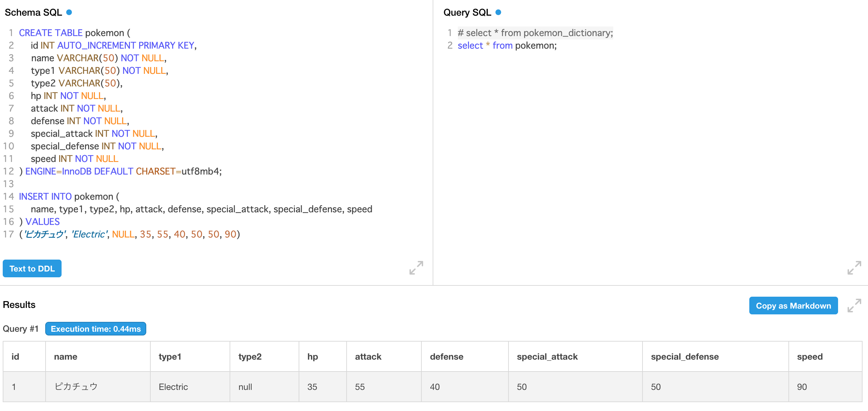Image resolution: width=868 pixels, height=411 pixels.
Task: Click the Execution time 0.44ms badge
Action: pyautogui.click(x=96, y=329)
